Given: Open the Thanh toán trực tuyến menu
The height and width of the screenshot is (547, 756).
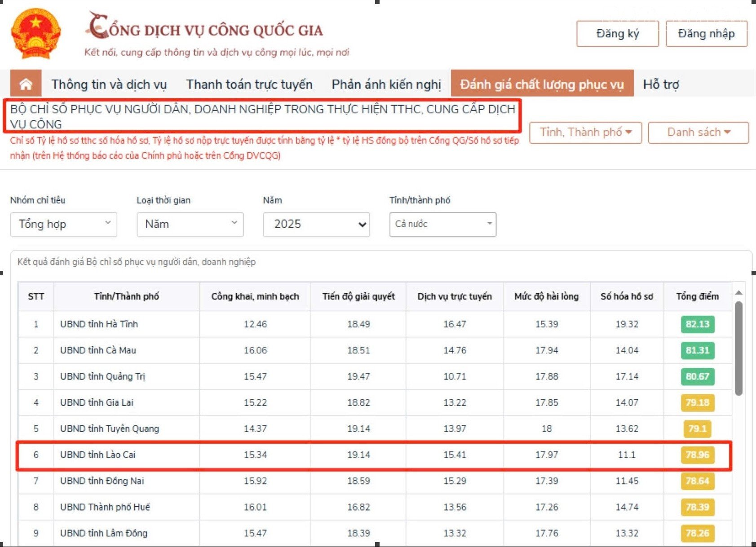Looking at the screenshot, I should coord(249,84).
